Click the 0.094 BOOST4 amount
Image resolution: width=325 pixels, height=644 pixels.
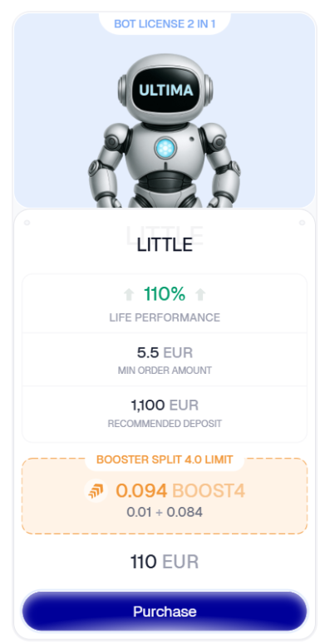click(x=180, y=490)
